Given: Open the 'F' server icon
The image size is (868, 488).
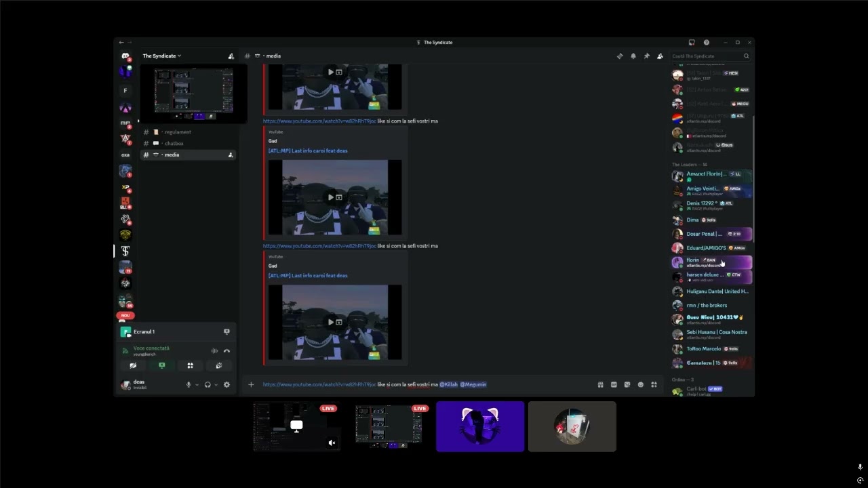Looking at the screenshot, I should coord(125,90).
